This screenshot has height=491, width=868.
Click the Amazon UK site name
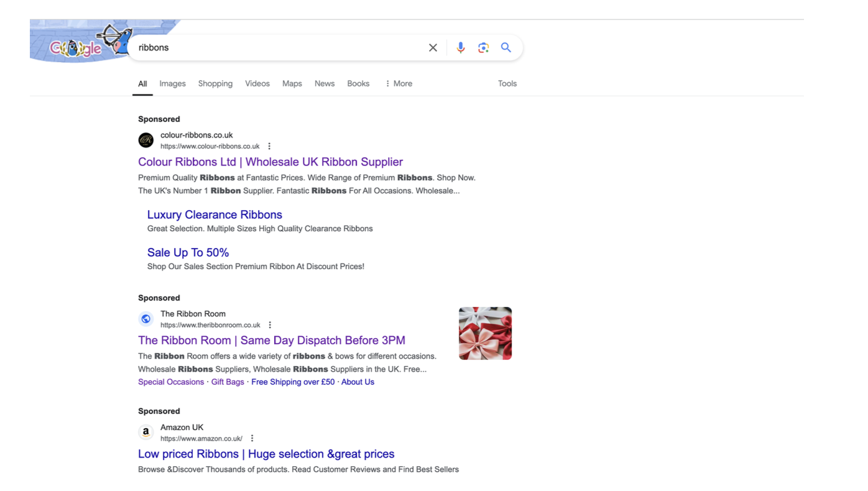(182, 428)
